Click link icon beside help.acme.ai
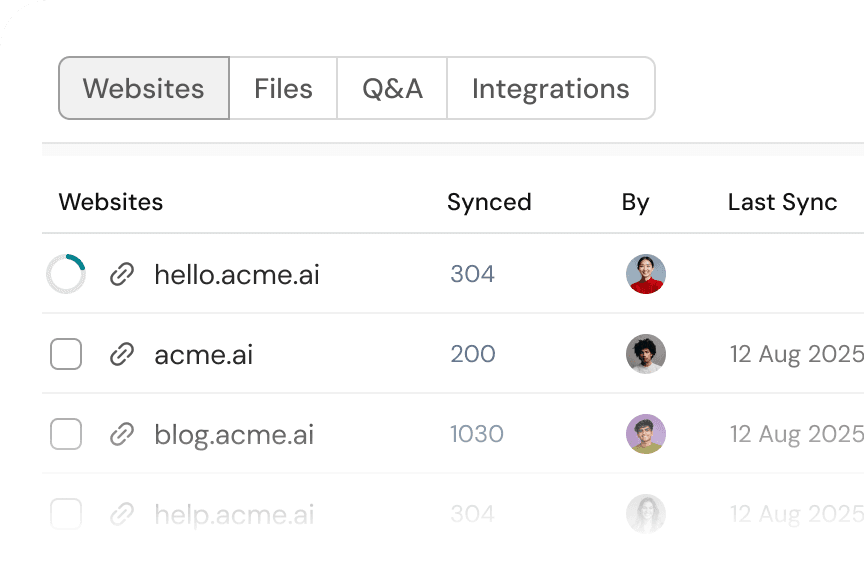 [x=122, y=514]
